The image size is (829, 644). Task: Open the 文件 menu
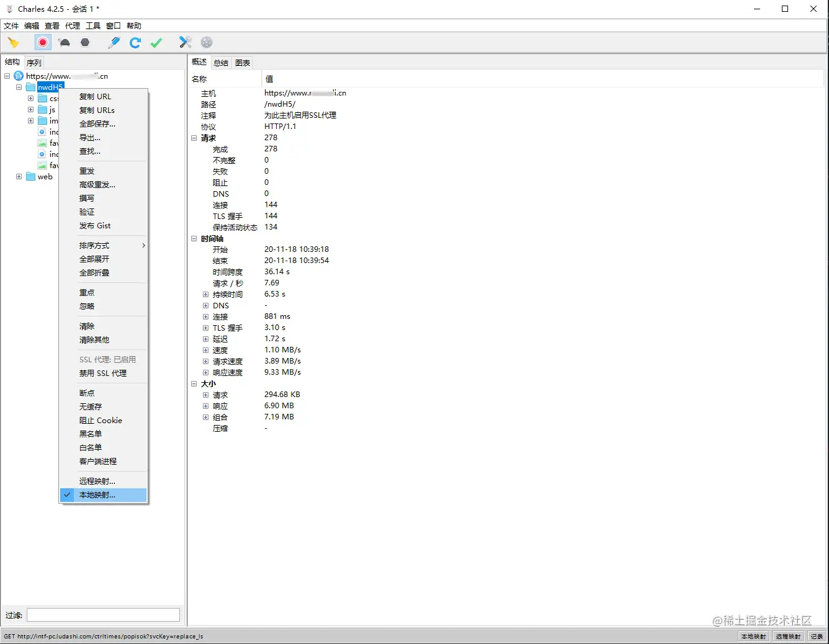pos(11,26)
